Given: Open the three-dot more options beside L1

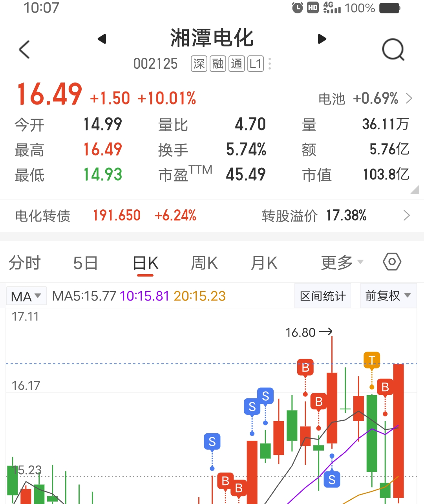Looking at the screenshot, I should pos(270,64).
